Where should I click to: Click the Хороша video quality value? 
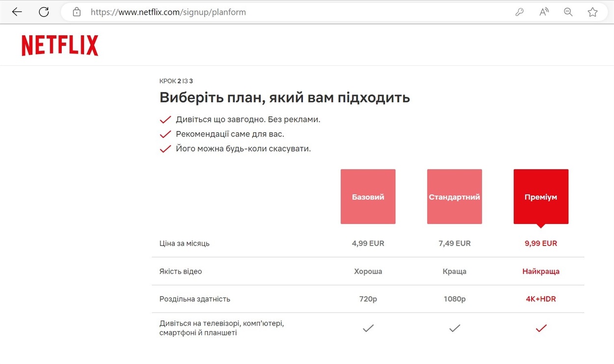(x=368, y=271)
